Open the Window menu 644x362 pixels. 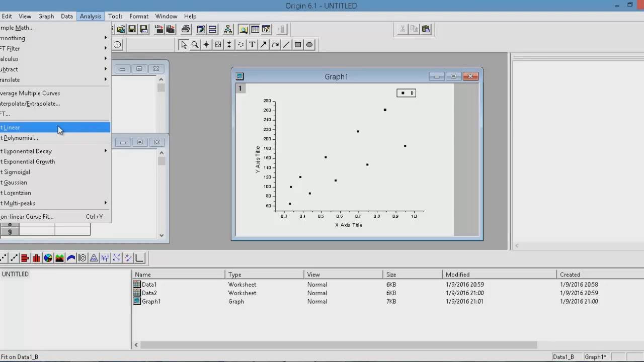click(x=166, y=16)
